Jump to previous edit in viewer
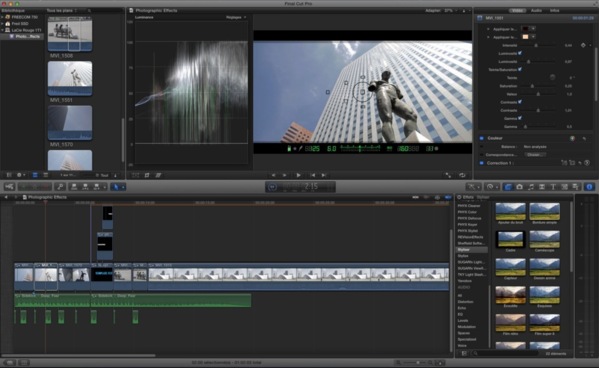Viewport: 599px width, 368px height. 313,175
